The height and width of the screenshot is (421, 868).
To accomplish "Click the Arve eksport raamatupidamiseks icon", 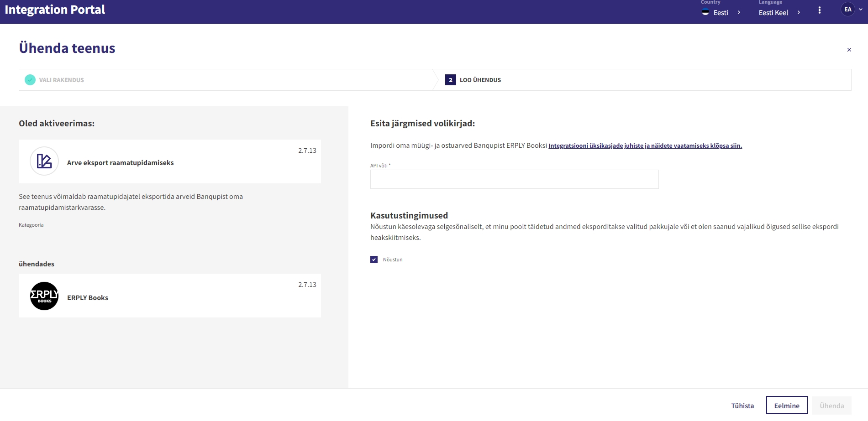I will click(x=44, y=161).
